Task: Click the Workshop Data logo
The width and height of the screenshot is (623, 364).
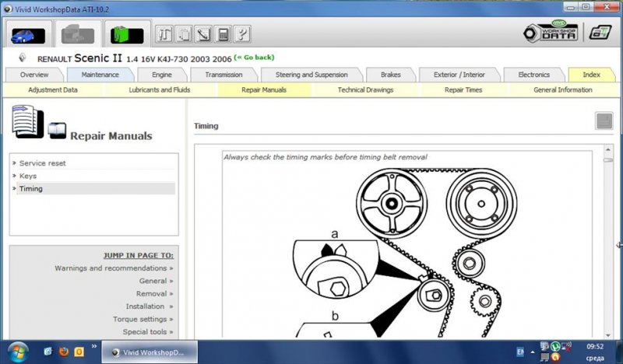Action: point(551,31)
